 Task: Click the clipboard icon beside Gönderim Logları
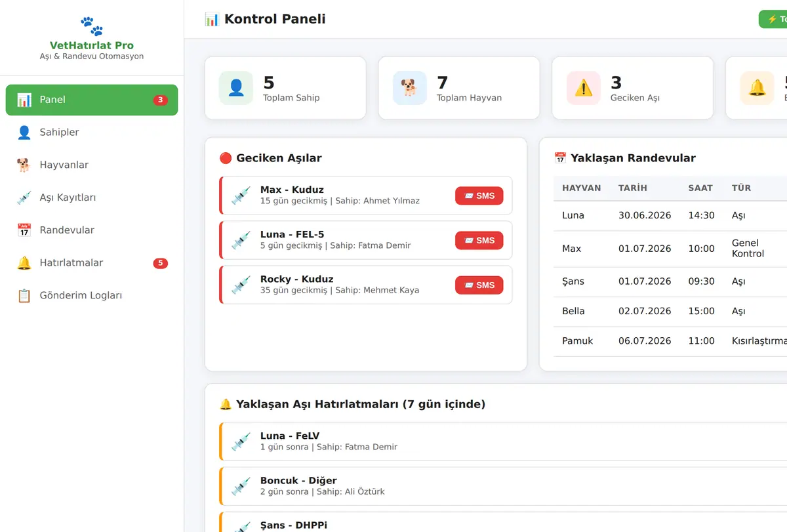[x=24, y=296]
